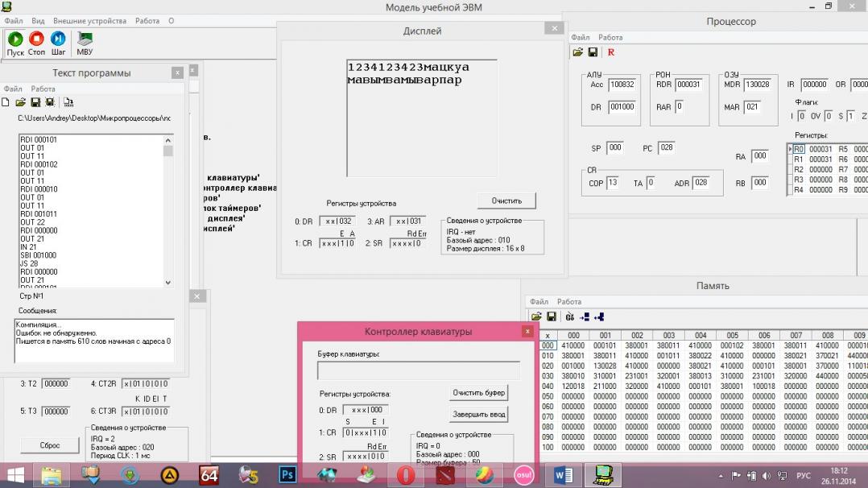This screenshot has height=488, width=868.
Task: Save processor state in the Процессор toolbar
Action: click(593, 52)
